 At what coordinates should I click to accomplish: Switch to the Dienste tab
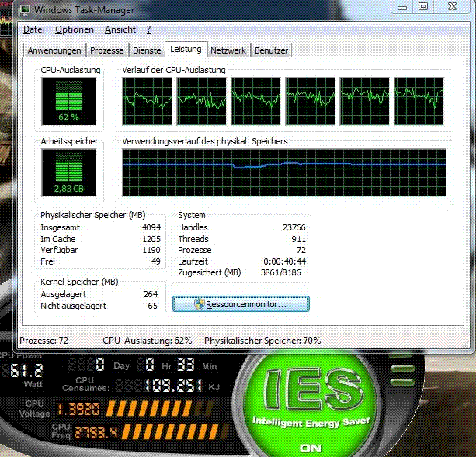[147, 50]
